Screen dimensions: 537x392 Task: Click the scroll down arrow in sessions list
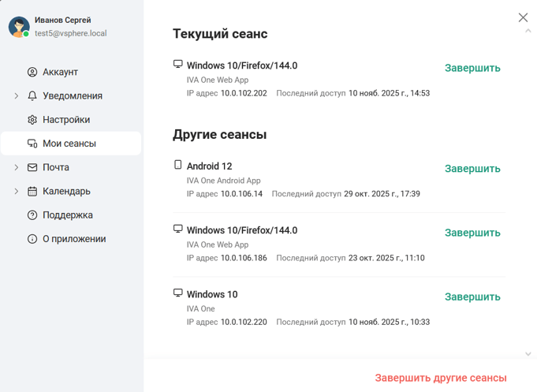tap(528, 354)
